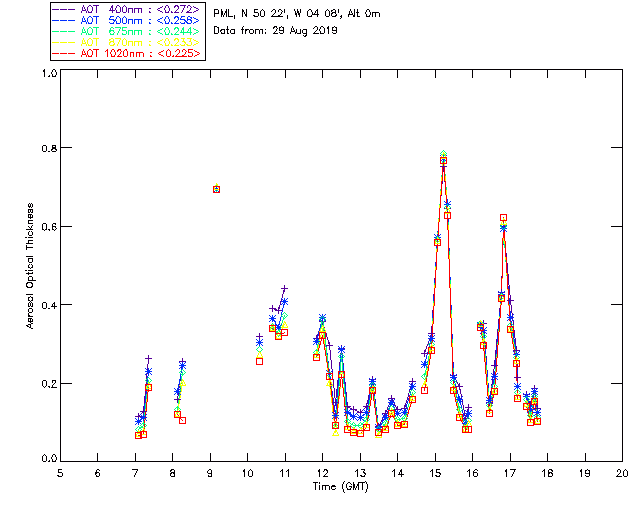Click the 0.0 y-axis tick label
640x512 pixels.
47,460
